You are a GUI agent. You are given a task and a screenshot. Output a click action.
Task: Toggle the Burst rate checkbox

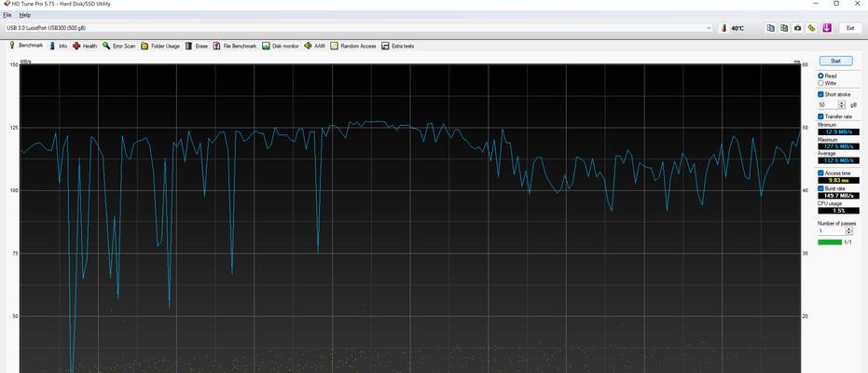(821, 188)
